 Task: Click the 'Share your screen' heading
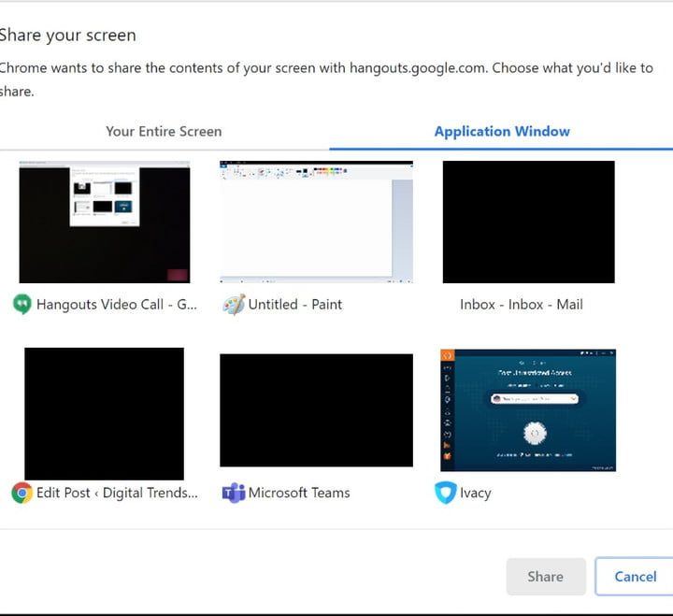tap(67, 36)
